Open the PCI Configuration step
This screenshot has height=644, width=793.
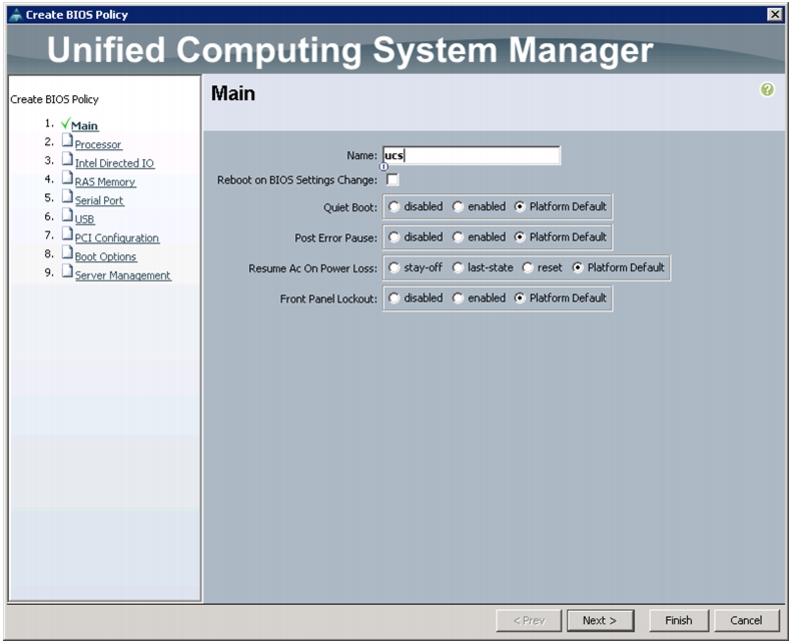pos(117,238)
